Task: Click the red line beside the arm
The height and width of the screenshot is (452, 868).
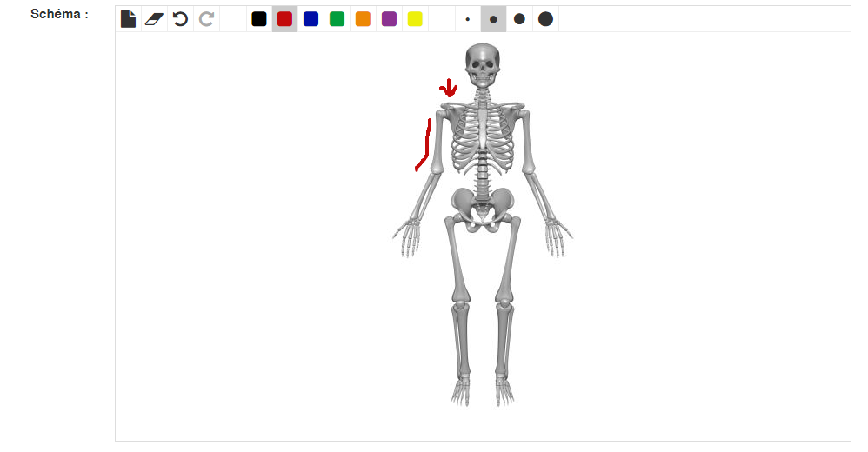Action: tap(424, 145)
